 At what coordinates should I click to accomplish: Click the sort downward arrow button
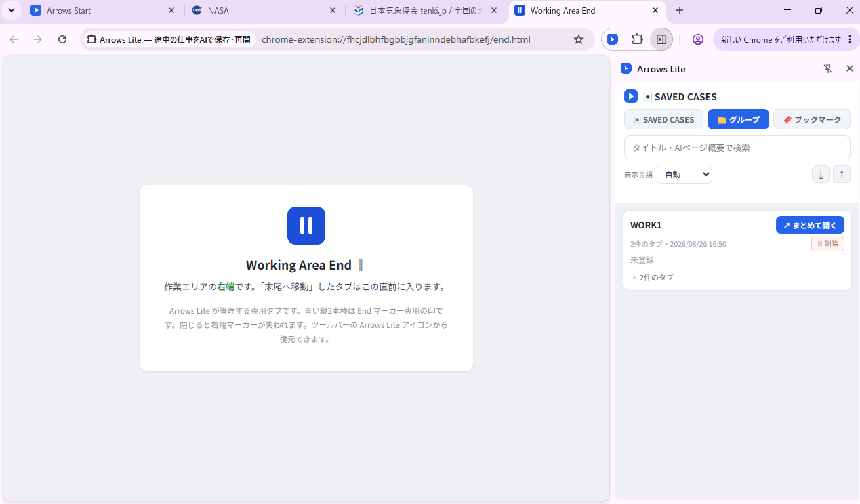[820, 174]
